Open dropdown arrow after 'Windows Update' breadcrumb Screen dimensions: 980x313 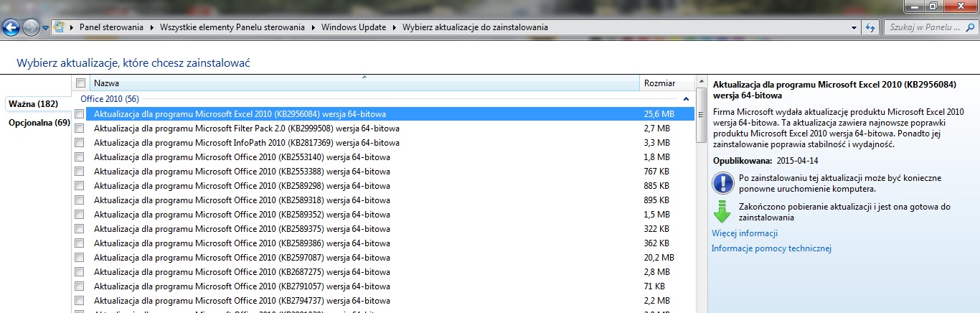tap(395, 27)
